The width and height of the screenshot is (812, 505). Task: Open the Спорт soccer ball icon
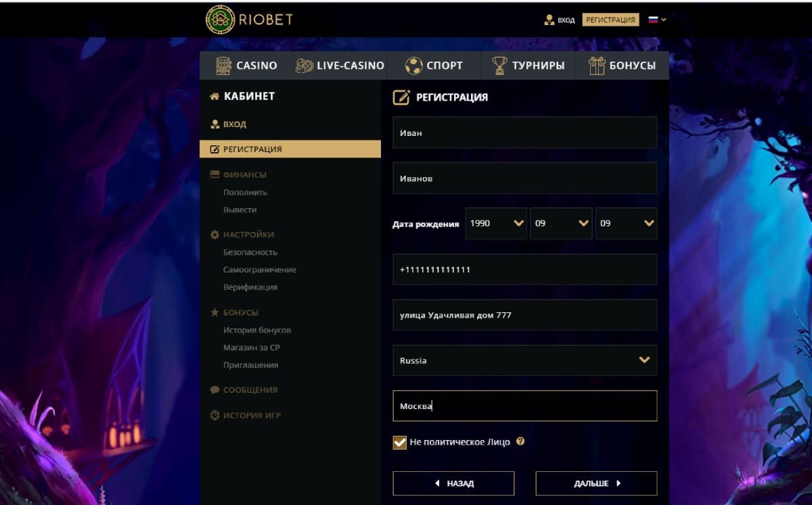[x=413, y=66]
